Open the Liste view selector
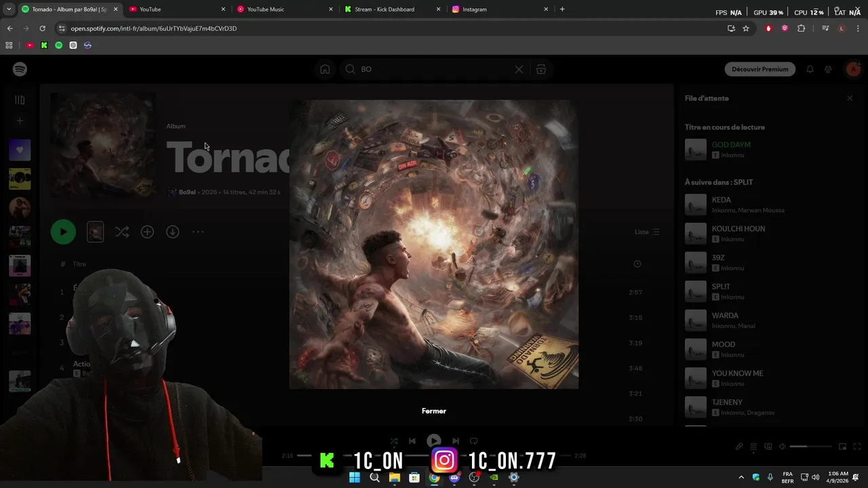Screen dimensions: 868x488 [x=647, y=232]
